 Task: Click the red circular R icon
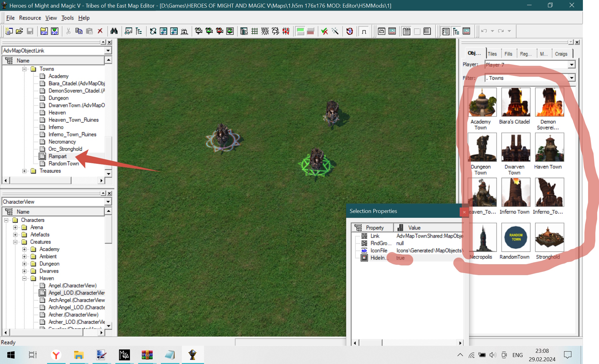click(350, 31)
